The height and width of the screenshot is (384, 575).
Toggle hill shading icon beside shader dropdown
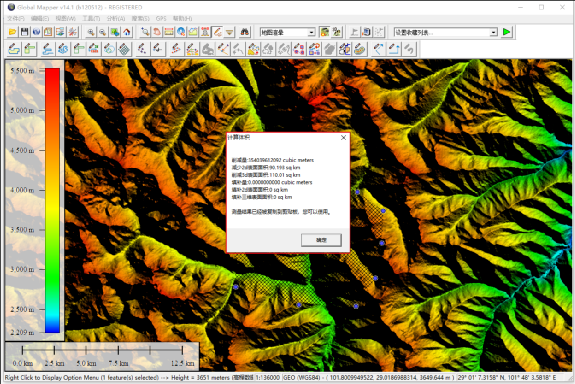point(325,32)
